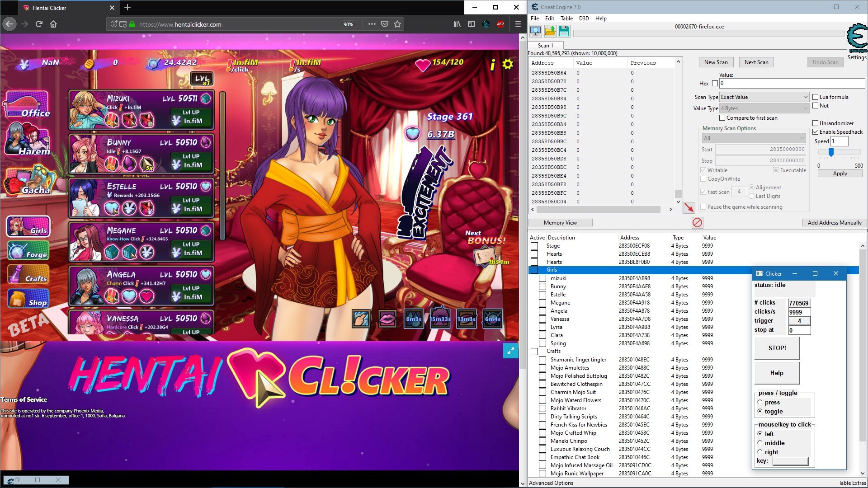Open game info 'i' icon

point(493,65)
